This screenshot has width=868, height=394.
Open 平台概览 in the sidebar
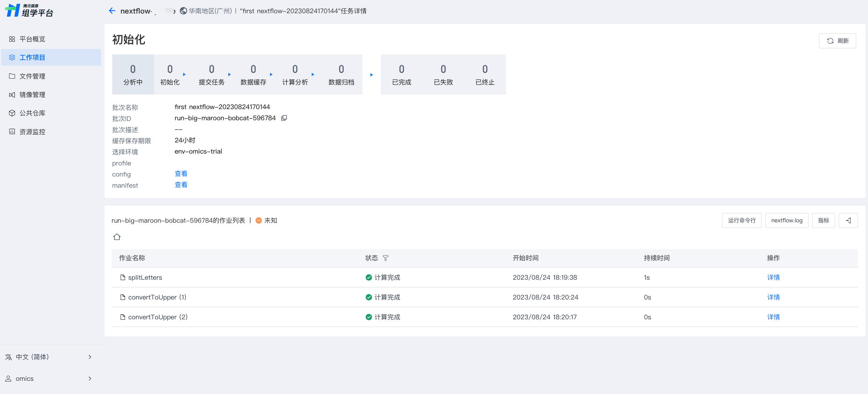click(32, 39)
